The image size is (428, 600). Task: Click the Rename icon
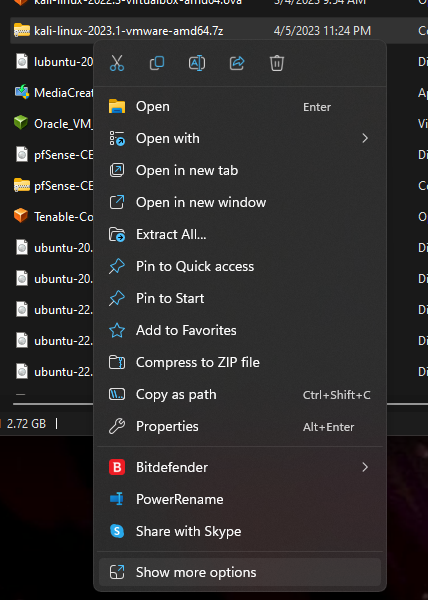pyautogui.click(x=197, y=63)
